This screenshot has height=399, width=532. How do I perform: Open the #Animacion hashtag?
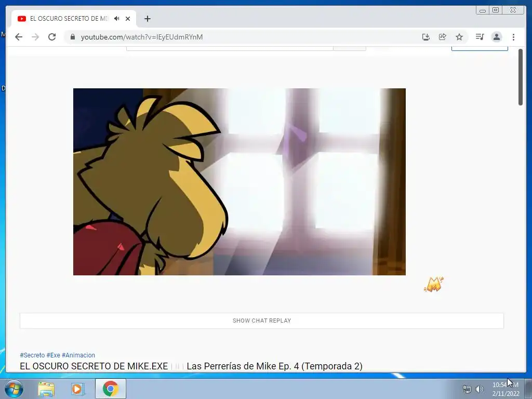click(78, 355)
